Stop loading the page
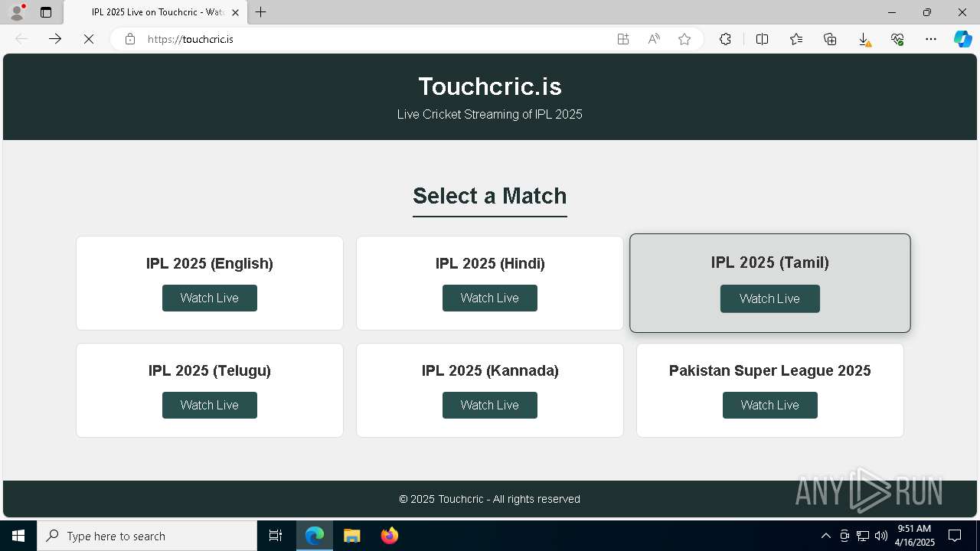 (89, 39)
